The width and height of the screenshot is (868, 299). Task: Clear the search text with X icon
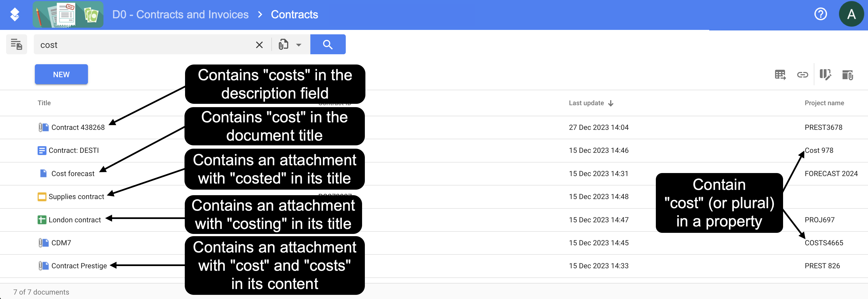point(259,45)
